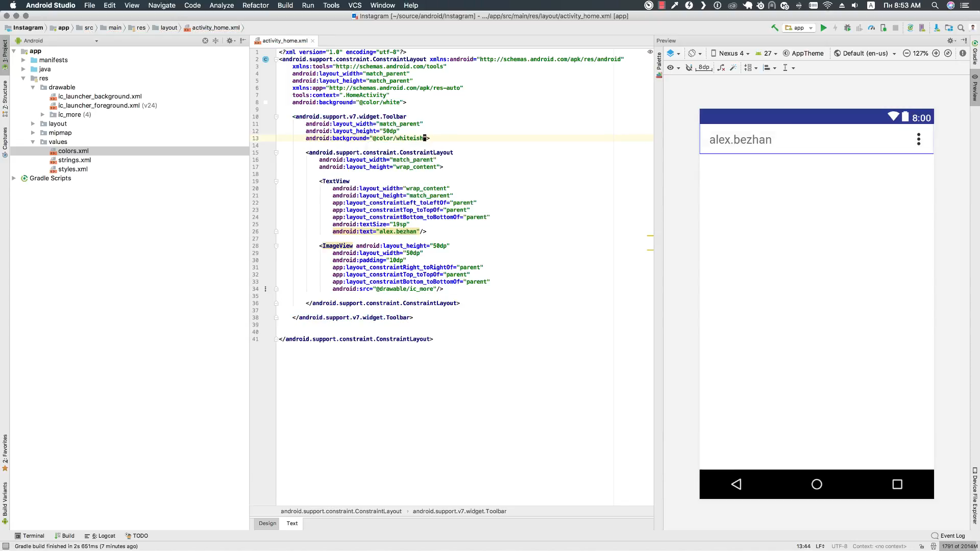Switch to the Design tab
Screen dimensions: 980x551
(267, 523)
